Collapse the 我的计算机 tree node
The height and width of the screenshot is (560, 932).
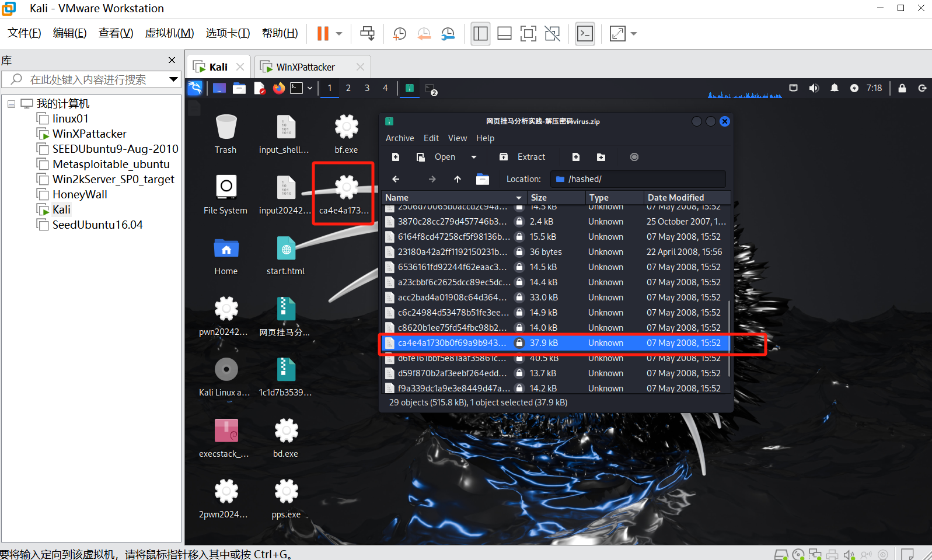[x=11, y=104]
